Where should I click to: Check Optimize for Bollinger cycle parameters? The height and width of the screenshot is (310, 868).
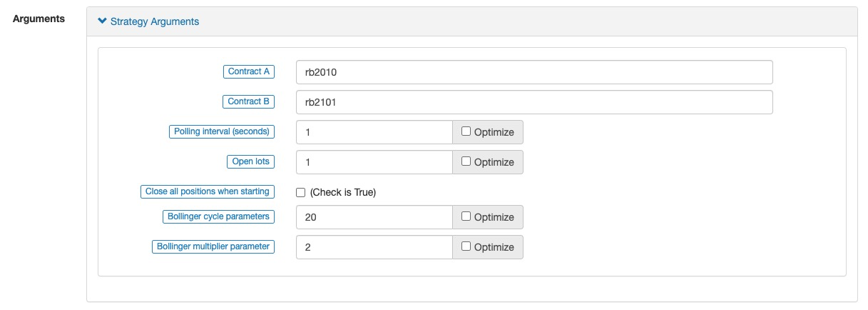coord(466,216)
